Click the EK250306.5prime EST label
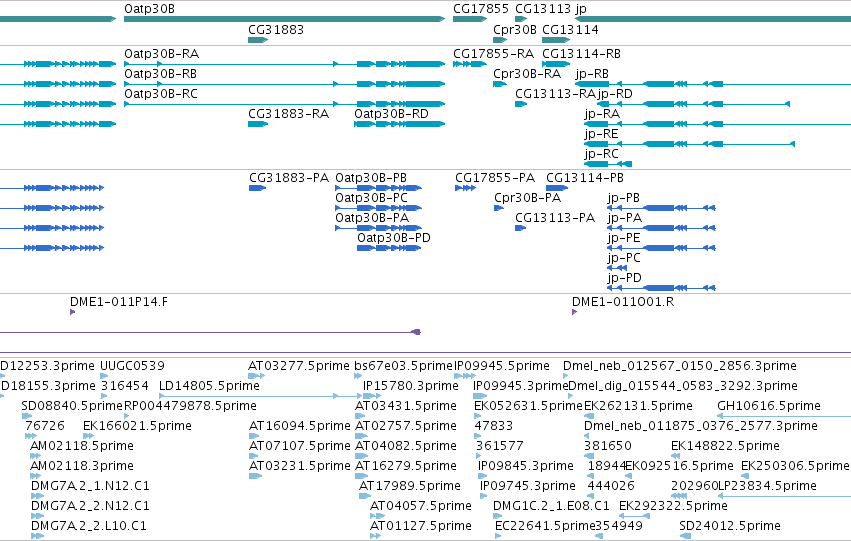 (x=795, y=467)
